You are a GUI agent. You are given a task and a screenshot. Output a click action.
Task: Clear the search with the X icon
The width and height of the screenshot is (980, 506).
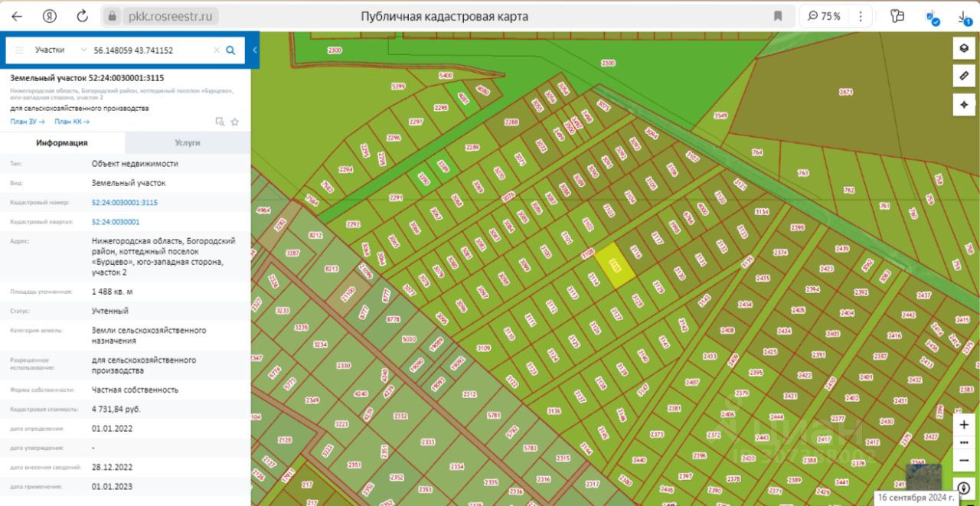coord(217,50)
